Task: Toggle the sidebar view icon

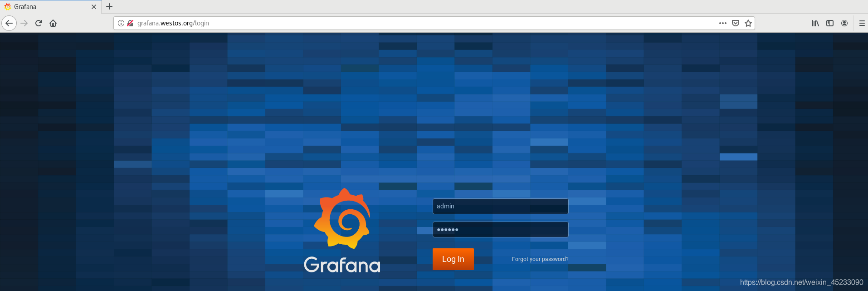Action: 830,23
